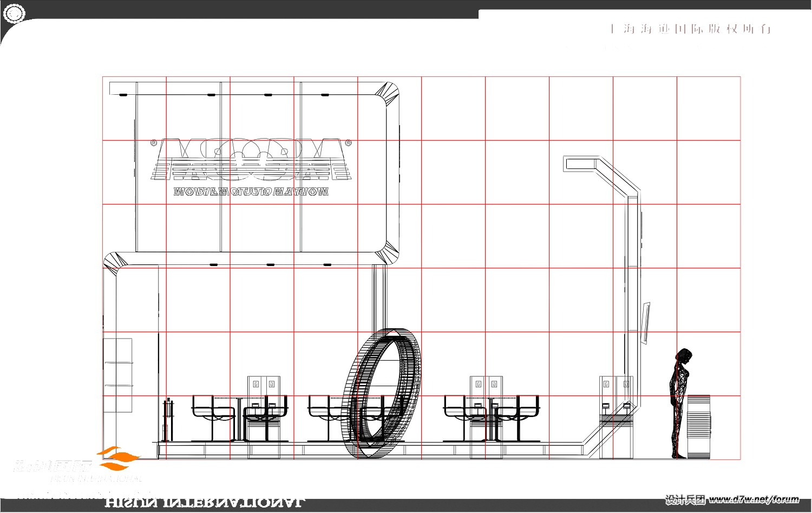Click the copyright text 上海海迪国际版权所有
Screen dimensions: 812x513
point(690,29)
